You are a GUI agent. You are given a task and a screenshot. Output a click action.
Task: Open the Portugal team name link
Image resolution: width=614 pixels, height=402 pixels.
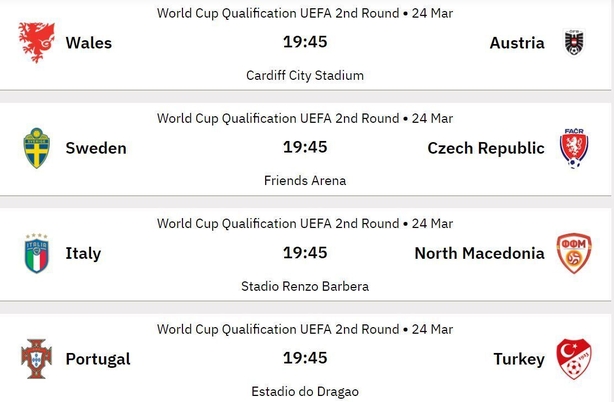tap(98, 359)
